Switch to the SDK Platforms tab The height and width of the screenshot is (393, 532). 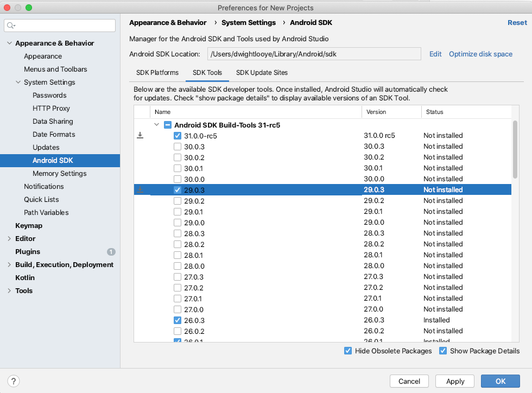click(157, 73)
